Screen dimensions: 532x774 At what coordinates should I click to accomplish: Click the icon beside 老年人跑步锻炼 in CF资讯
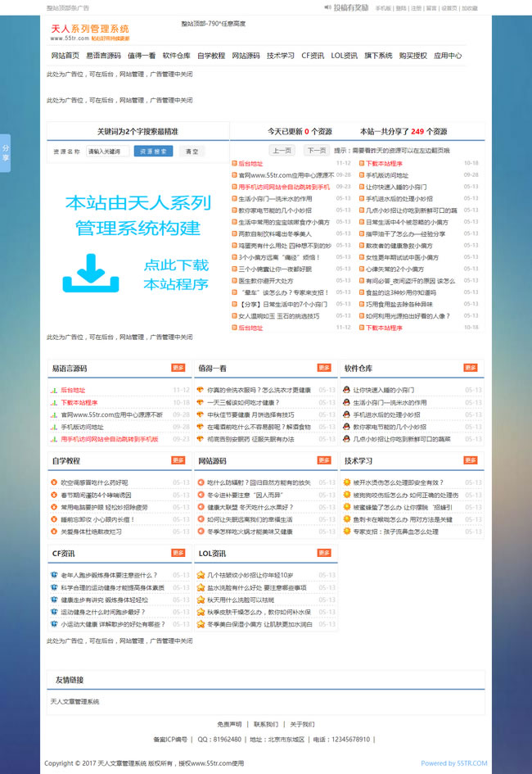(x=54, y=575)
